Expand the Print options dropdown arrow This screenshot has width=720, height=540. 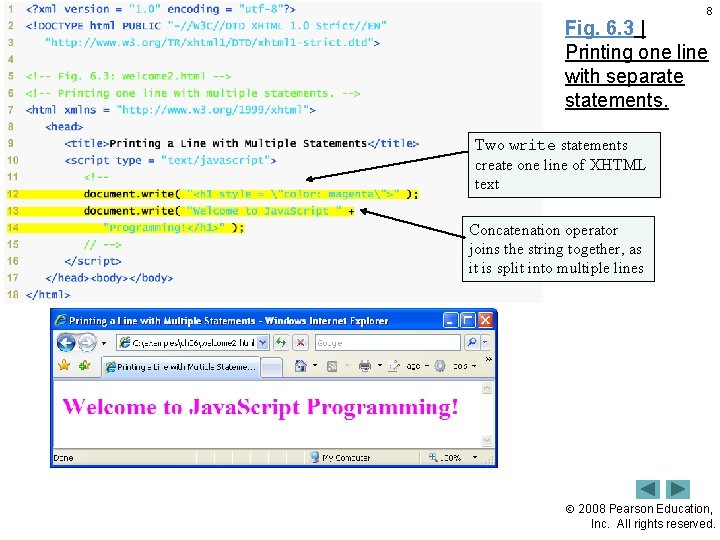click(x=380, y=366)
